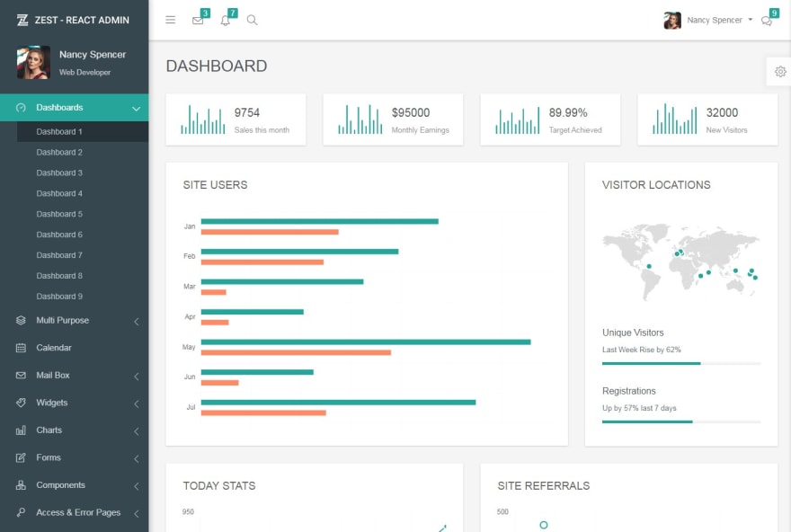Open the settings gear panel

[x=780, y=72]
